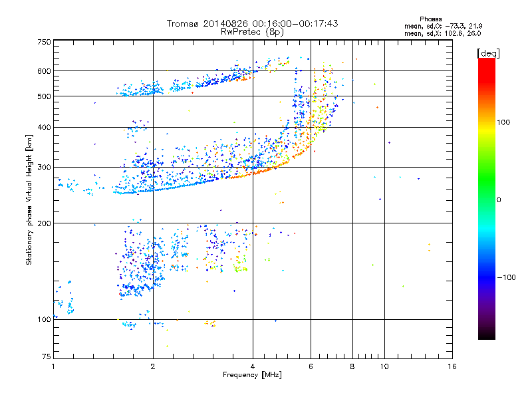
Task: Click the colorbar tick label "-100"
Action: 506,277
